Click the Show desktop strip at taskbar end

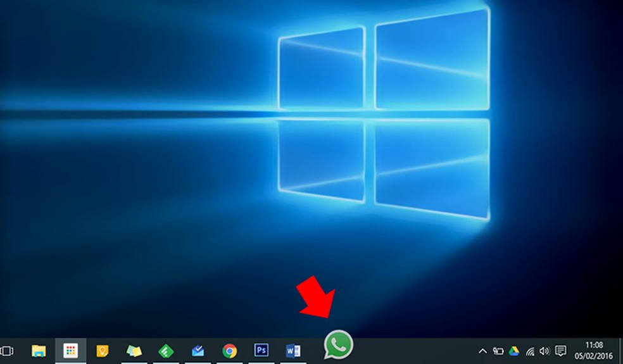(620, 351)
